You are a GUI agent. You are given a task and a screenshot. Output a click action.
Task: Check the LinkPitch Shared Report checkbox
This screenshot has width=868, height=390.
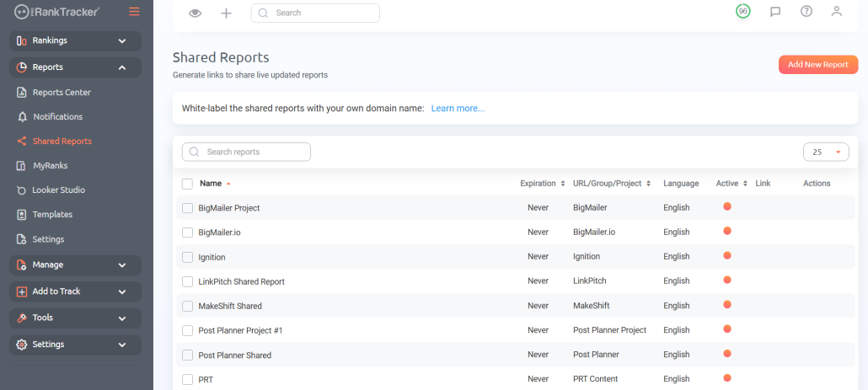(x=188, y=281)
